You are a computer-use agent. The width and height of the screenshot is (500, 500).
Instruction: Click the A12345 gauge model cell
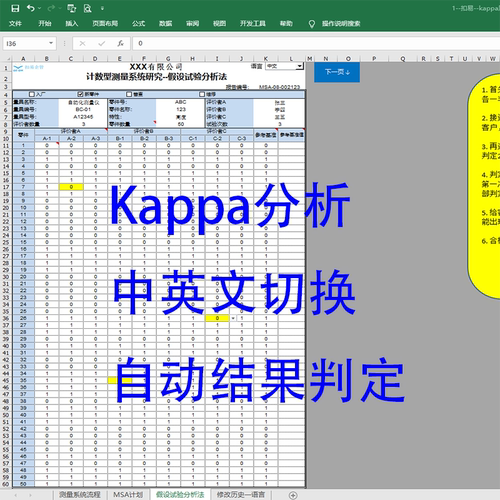point(83,117)
